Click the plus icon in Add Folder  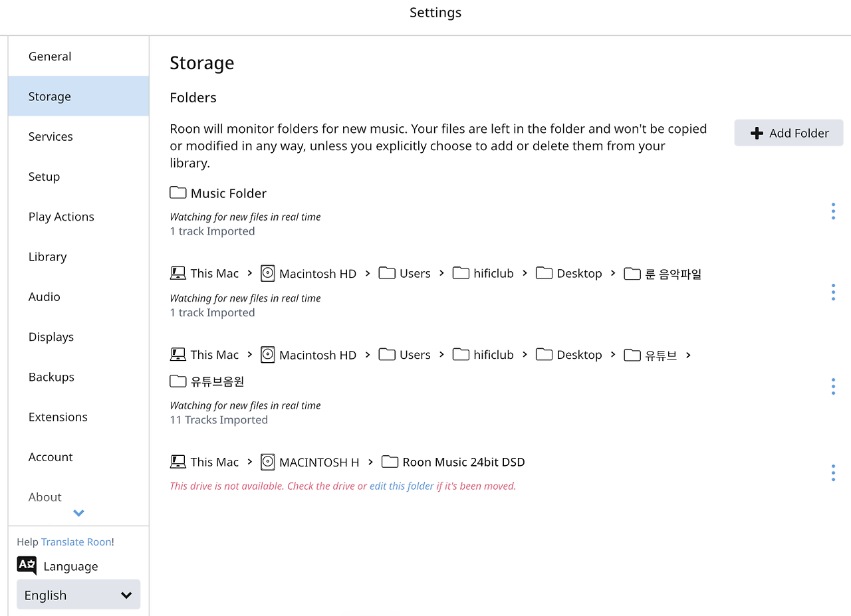[757, 134]
